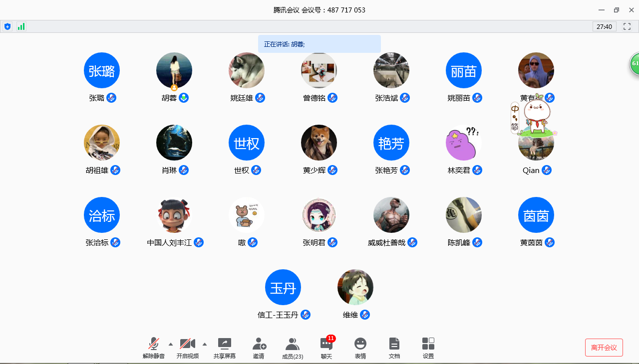The width and height of the screenshot is (639, 364).
Task: Select 维维 cartoon avatar
Action: tap(355, 287)
